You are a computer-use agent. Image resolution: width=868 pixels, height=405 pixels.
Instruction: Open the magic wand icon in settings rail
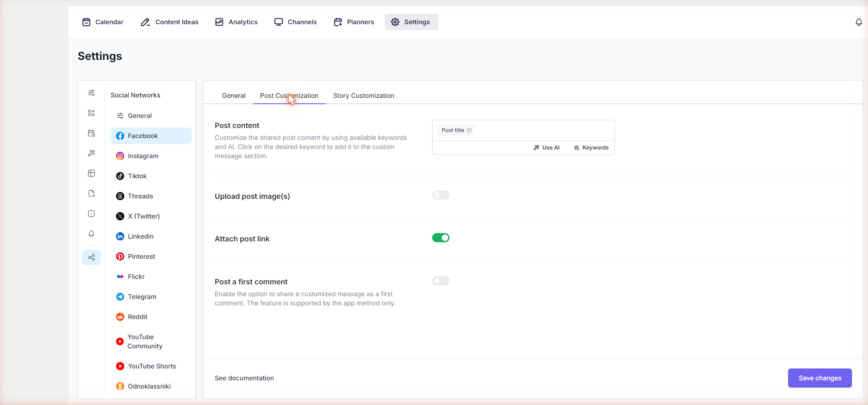[91, 153]
